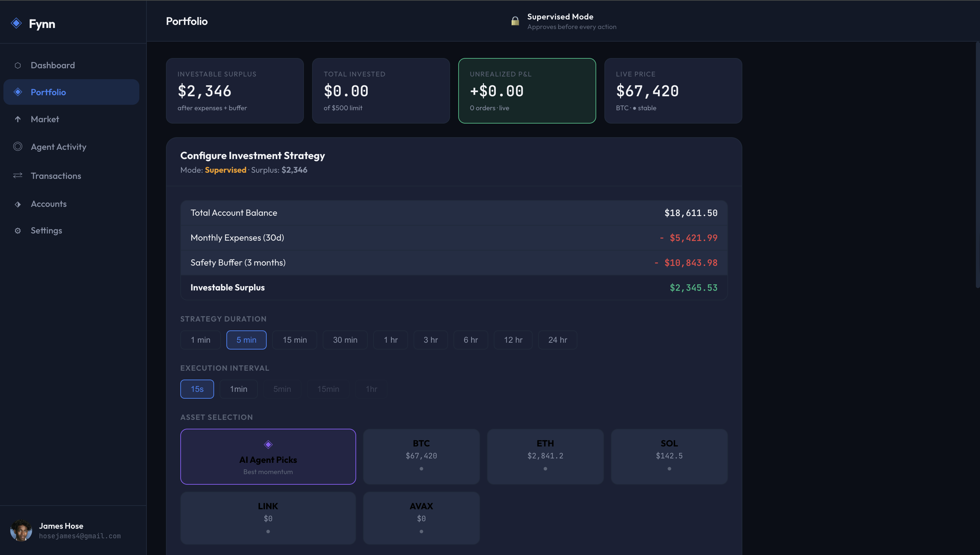Click the Transactions swap arrows icon
The width and height of the screenshot is (980, 555).
click(17, 175)
